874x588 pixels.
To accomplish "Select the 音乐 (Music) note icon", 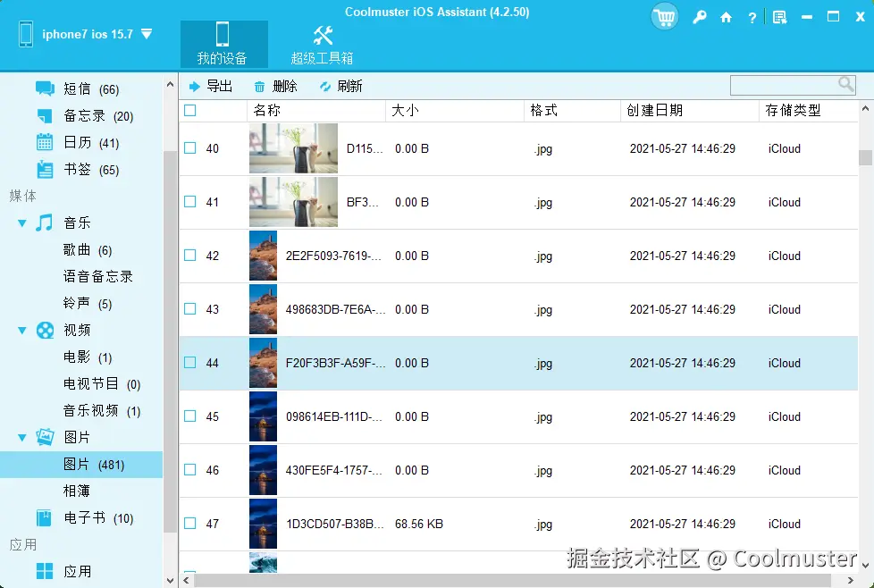I will pyautogui.click(x=46, y=223).
